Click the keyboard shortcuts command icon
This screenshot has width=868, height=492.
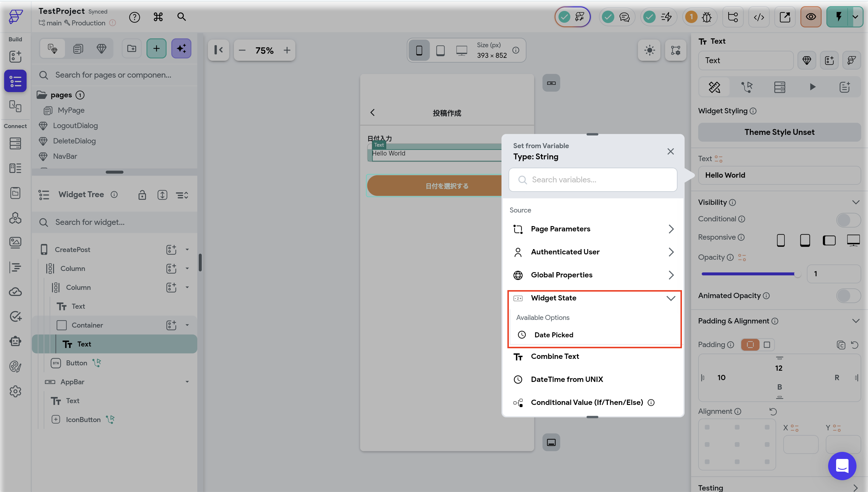(158, 17)
